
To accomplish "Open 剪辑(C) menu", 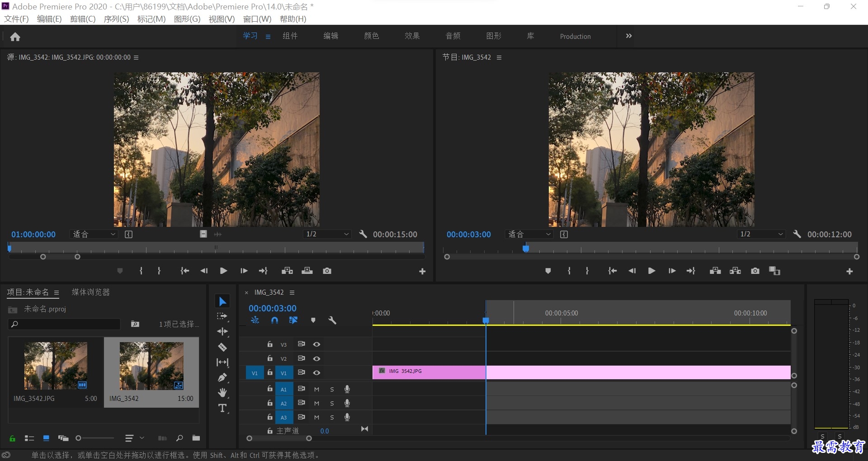I will [x=83, y=19].
